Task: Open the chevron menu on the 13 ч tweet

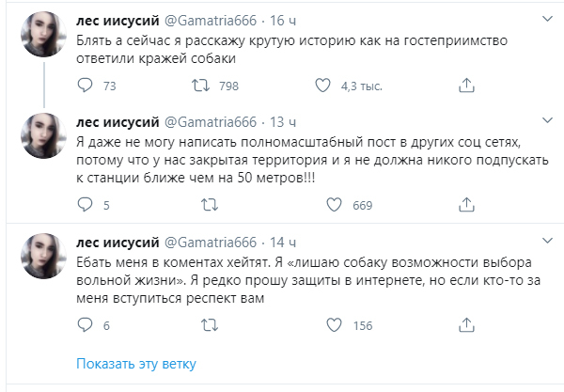Action: click(x=547, y=121)
